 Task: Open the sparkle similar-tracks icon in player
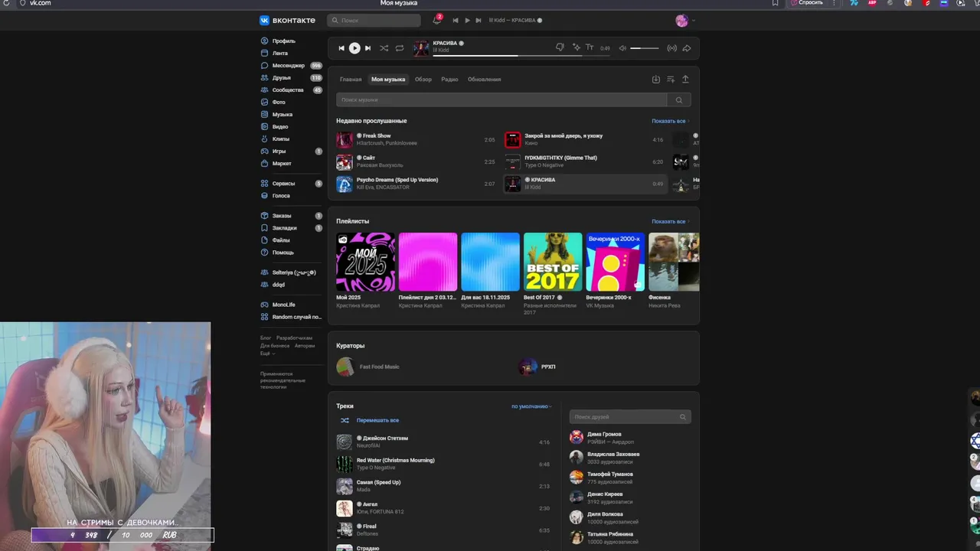tap(576, 47)
